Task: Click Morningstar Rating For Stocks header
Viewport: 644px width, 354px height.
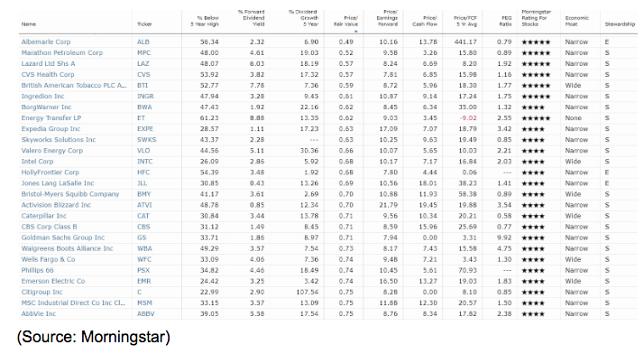Action: point(536,18)
